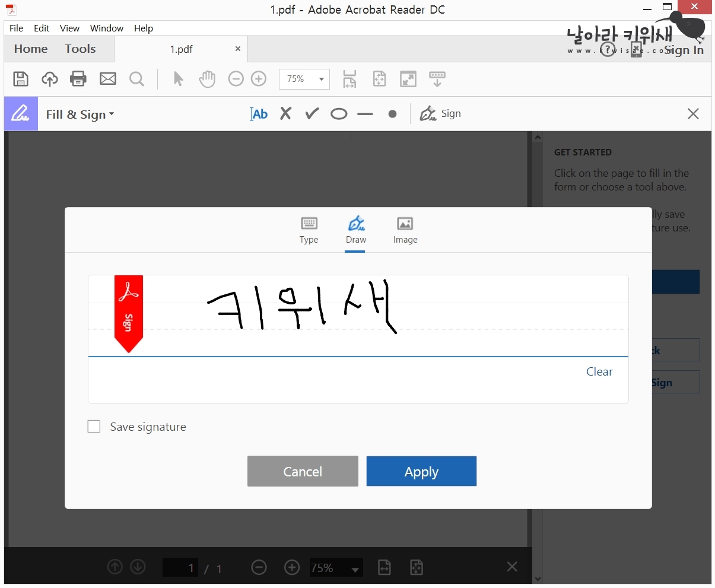This screenshot has height=588, width=715.
Task: Select the 1.pdf document tab
Action: [181, 49]
